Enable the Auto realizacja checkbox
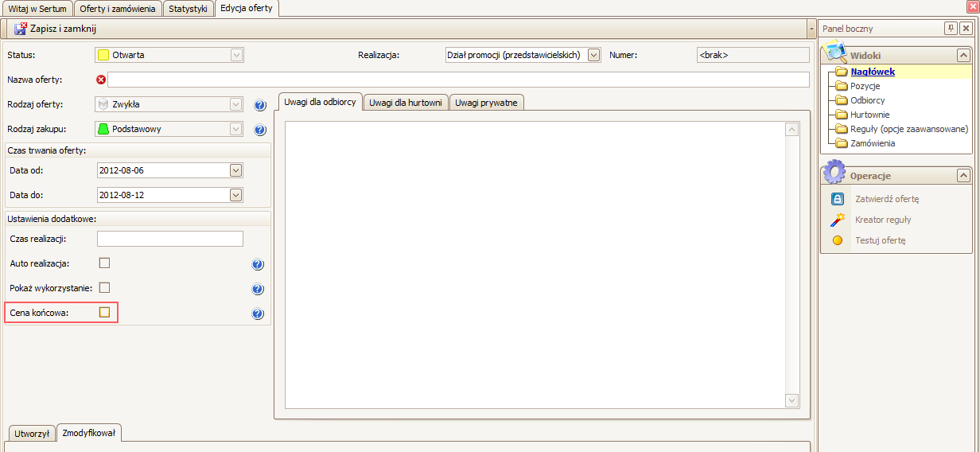The width and height of the screenshot is (980, 452). [x=104, y=263]
